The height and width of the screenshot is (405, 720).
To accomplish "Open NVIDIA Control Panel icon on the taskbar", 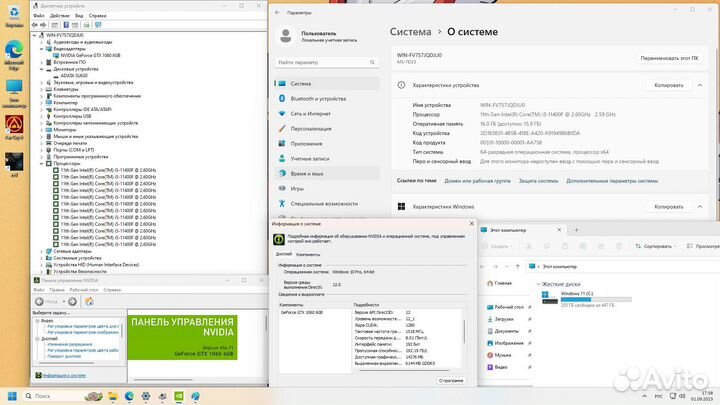I will tap(179, 396).
